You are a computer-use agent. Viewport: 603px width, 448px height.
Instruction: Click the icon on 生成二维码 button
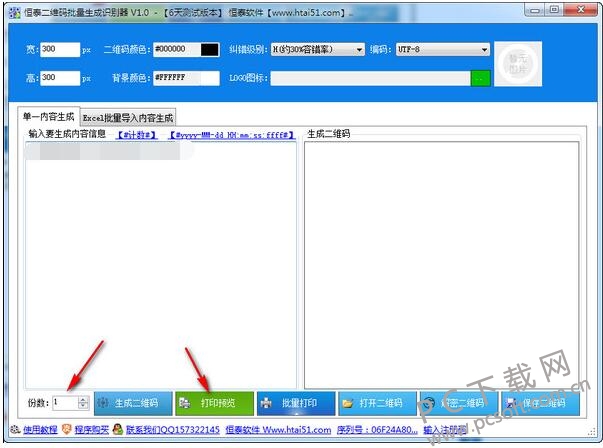103,403
